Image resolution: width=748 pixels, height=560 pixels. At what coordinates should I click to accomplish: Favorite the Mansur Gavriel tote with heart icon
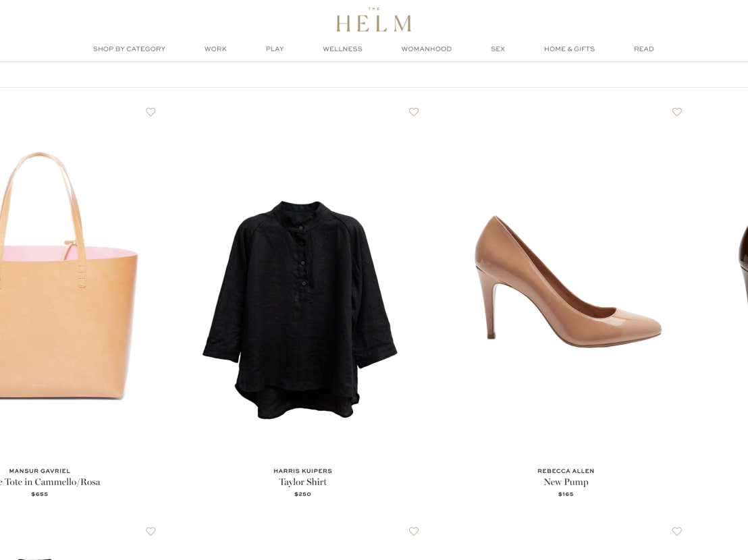[151, 112]
